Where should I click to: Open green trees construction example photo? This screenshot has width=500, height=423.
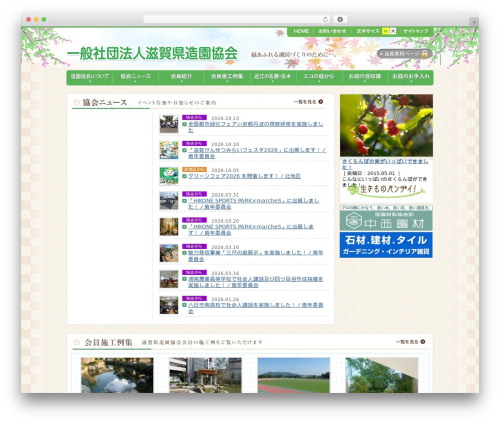coord(382,375)
